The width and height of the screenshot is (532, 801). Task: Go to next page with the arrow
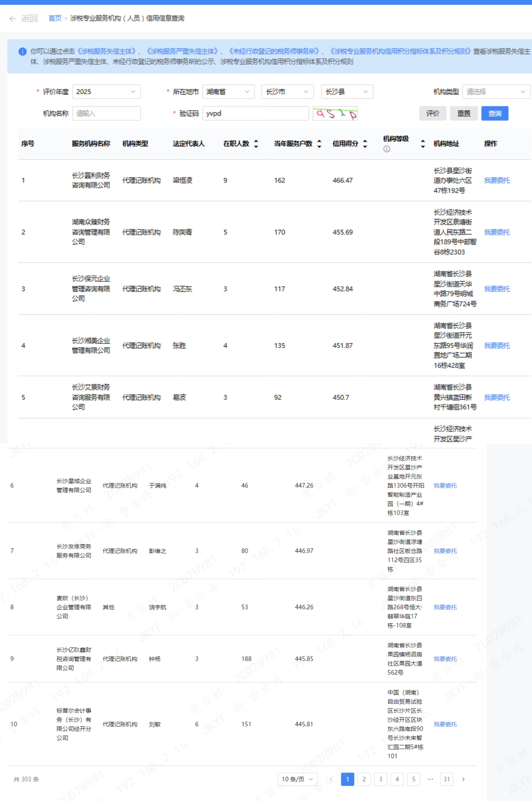[x=463, y=779]
